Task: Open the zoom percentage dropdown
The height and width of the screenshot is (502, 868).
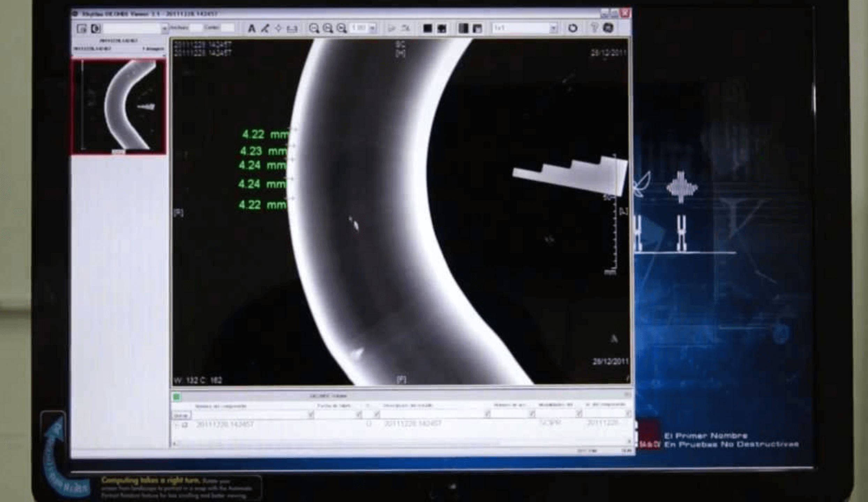Action: (x=373, y=28)
